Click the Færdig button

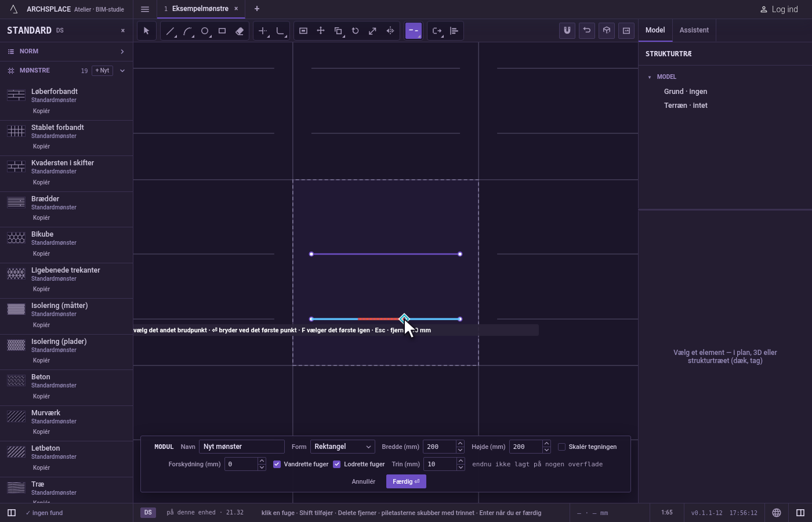coord(406,481)
